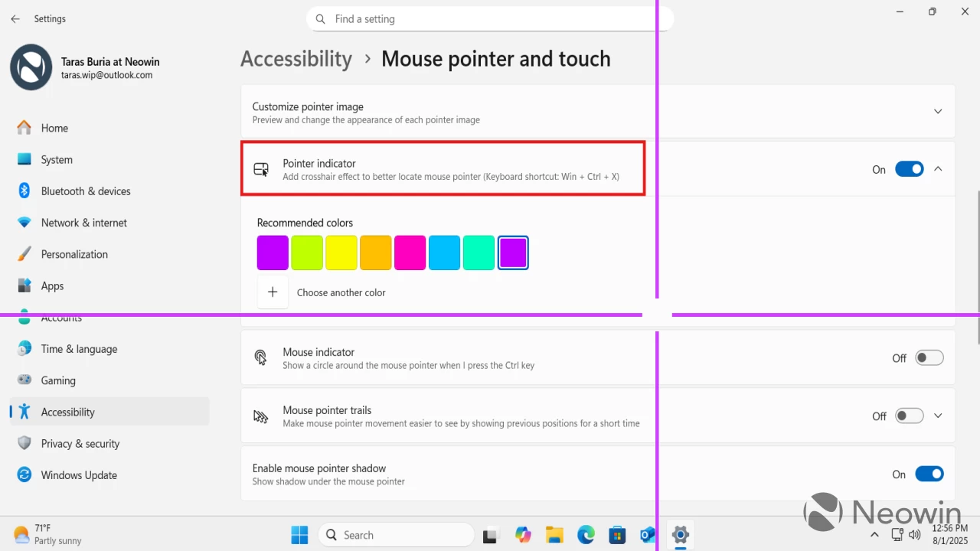
Task: Pick the yellow recommended color
Action: (x=341, y=253)
